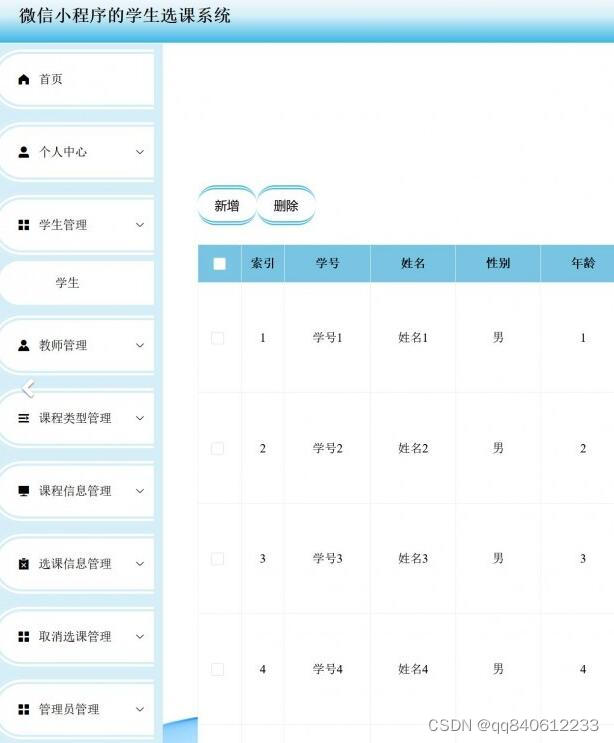Screen dimensions: 614x743
Task: Collapse the 学生管理 menu chevron
Action: [x=140, y=226]
